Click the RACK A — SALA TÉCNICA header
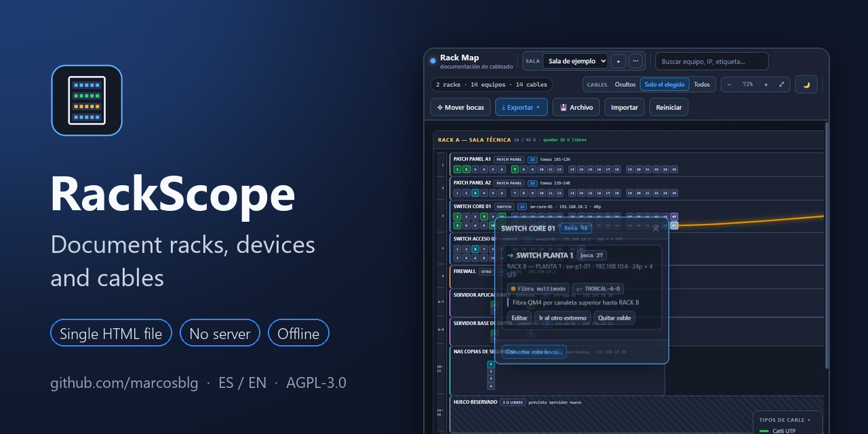868x434 pixels. point(475,140)
